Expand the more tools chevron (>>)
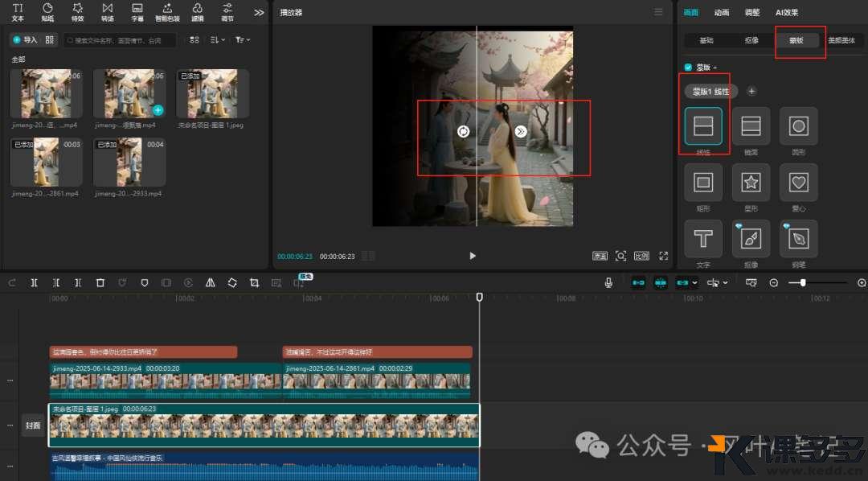The height and width of the screenshot is (481, 868). [259, 12]
